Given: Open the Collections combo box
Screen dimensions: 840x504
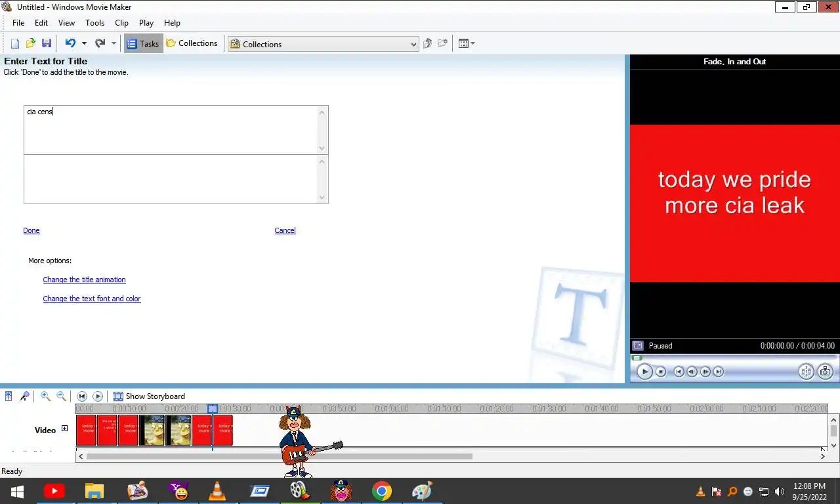Looking at the screenshot, I should click(x=323, y=44).
